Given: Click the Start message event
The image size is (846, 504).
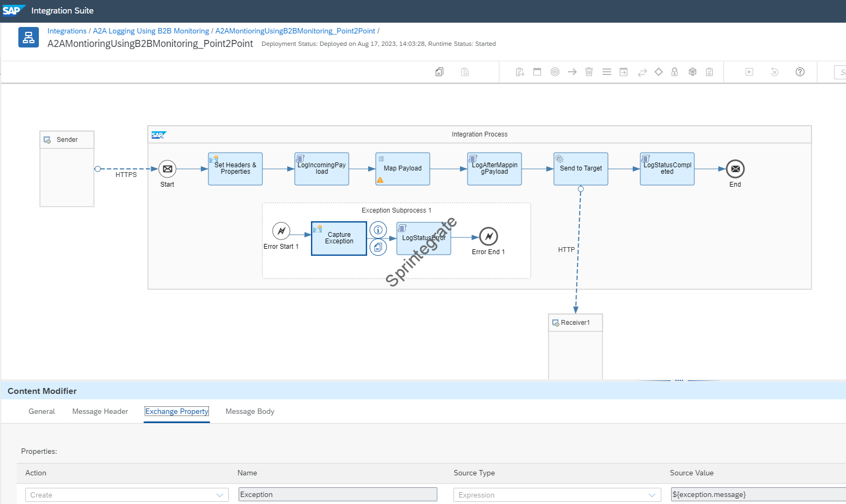Looking at the screenshot, I should tap(167, 169).
